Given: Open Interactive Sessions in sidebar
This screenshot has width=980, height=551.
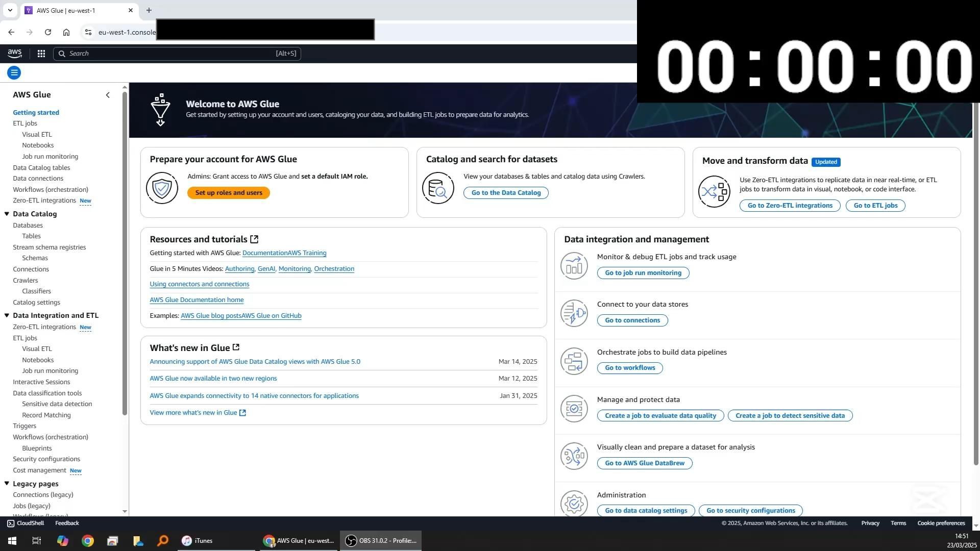Looking at the screenshot, I should coord(41,382).
